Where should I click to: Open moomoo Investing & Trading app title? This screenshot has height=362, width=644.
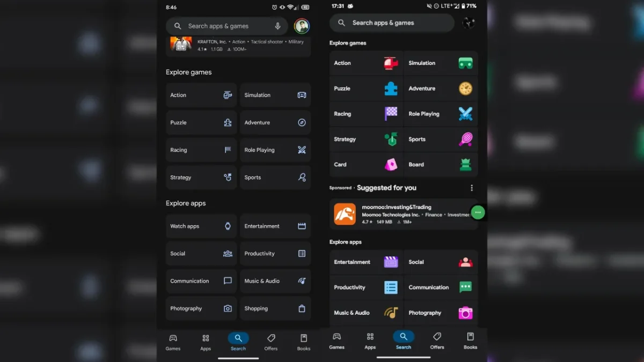point(396,207)
